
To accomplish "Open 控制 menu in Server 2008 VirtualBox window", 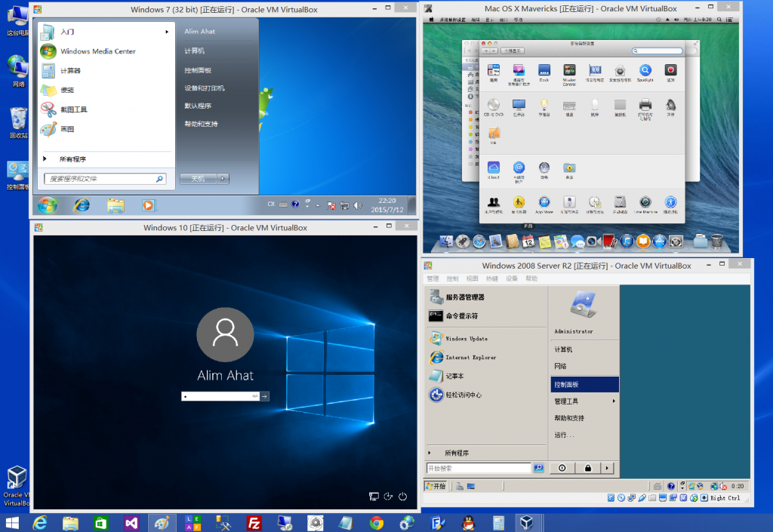I will click(x=453, y=278).
